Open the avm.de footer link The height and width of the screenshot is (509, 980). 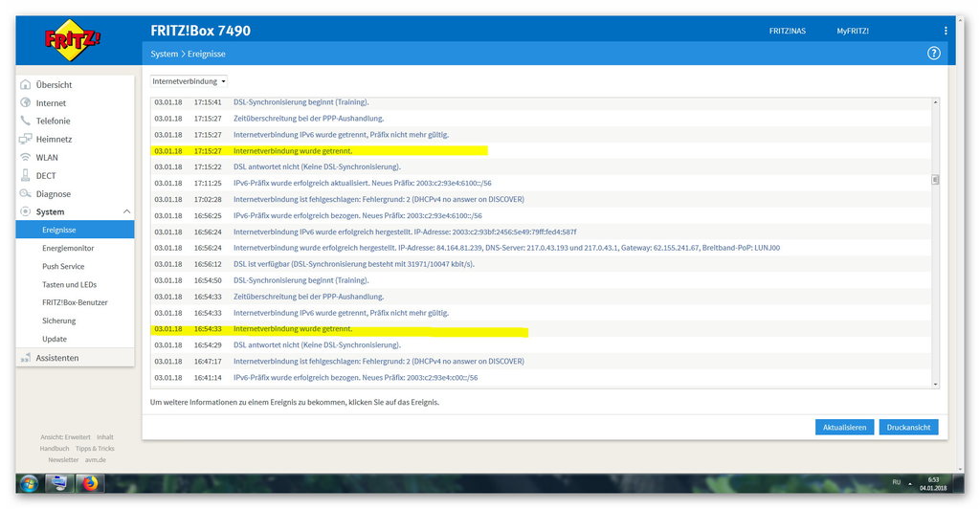[x=96, y=459]
